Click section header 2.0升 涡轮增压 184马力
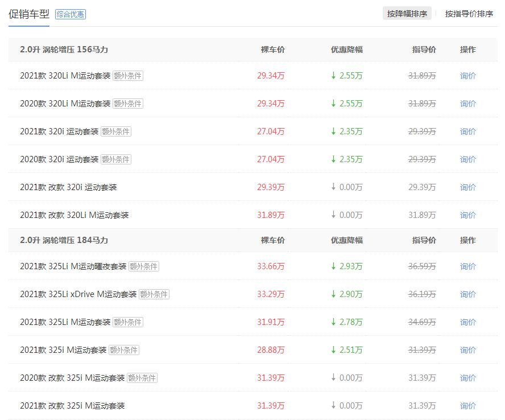 point(64,240)
